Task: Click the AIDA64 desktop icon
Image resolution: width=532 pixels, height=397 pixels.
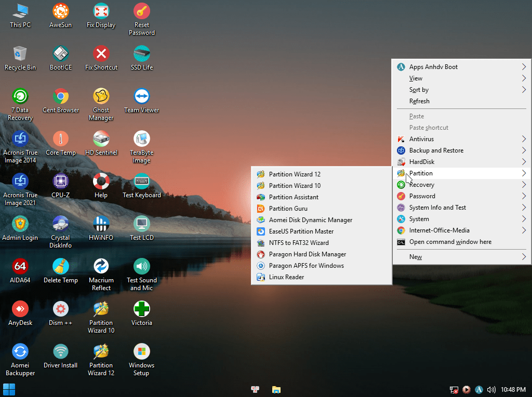Action: click(x=20, y=270)
